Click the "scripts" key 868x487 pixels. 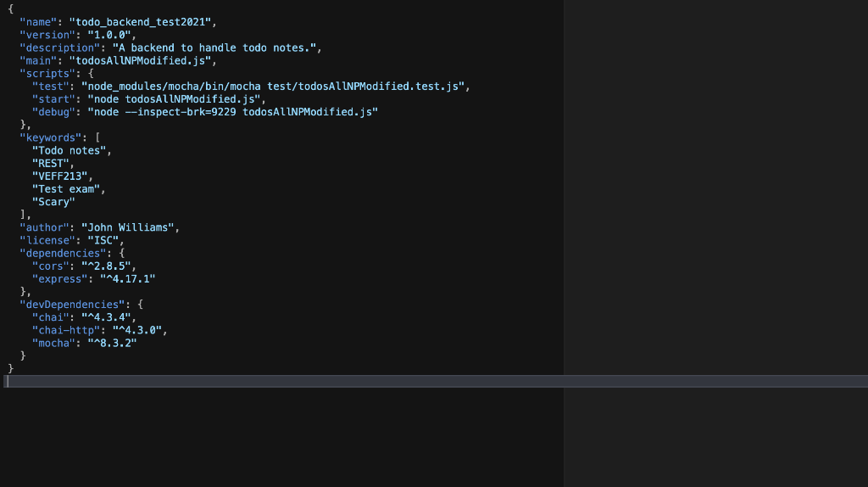[x=47, y=73]
